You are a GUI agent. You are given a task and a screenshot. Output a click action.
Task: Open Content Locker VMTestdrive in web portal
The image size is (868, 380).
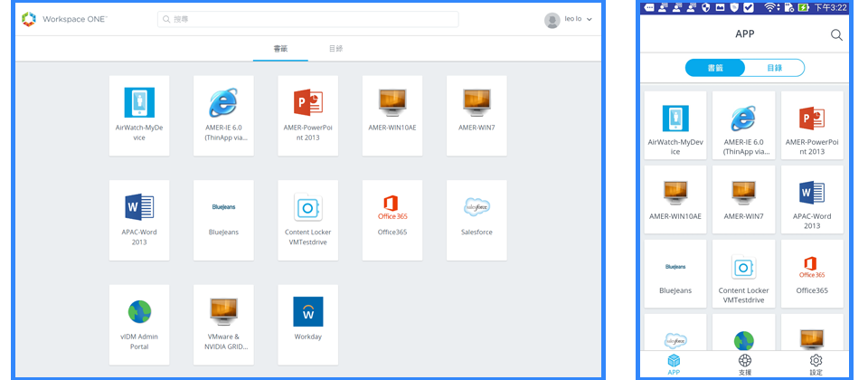[307, 220]
